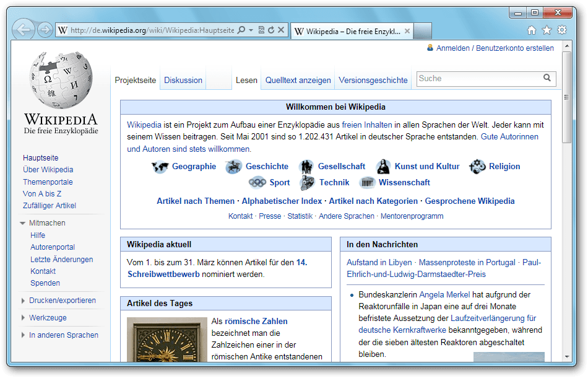The width and height of the screenshot is (588, 378).
Task: Load a Zufälliger Artikel
Action: click(49, 206)
